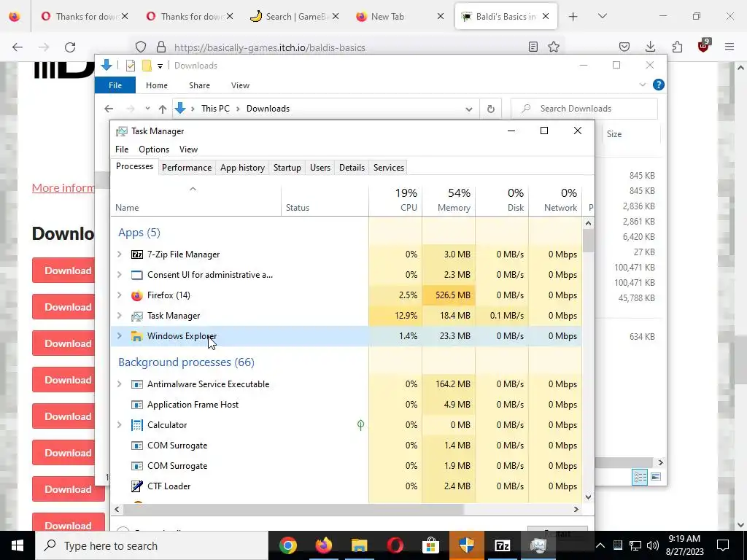Click the Task Manager taskbar icon
Image resolution: width=747 pixels, height=560 pixels.
[538, 545]
